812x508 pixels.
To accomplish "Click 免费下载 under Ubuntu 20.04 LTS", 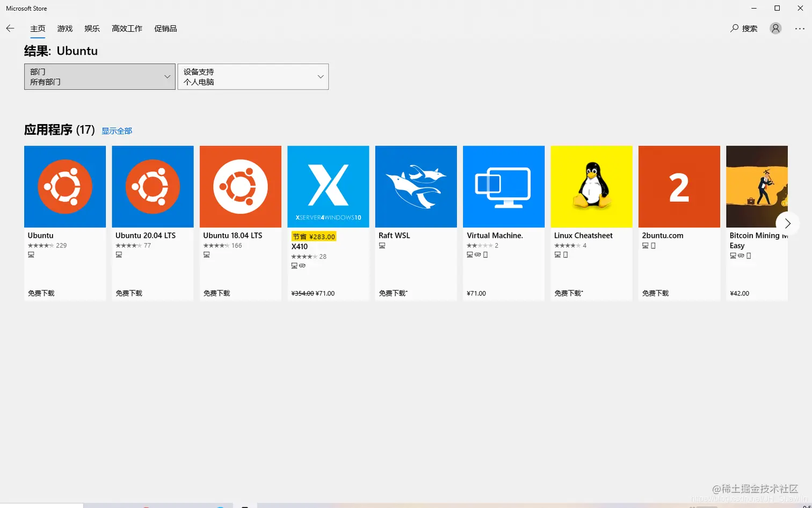I will point(129,293).
